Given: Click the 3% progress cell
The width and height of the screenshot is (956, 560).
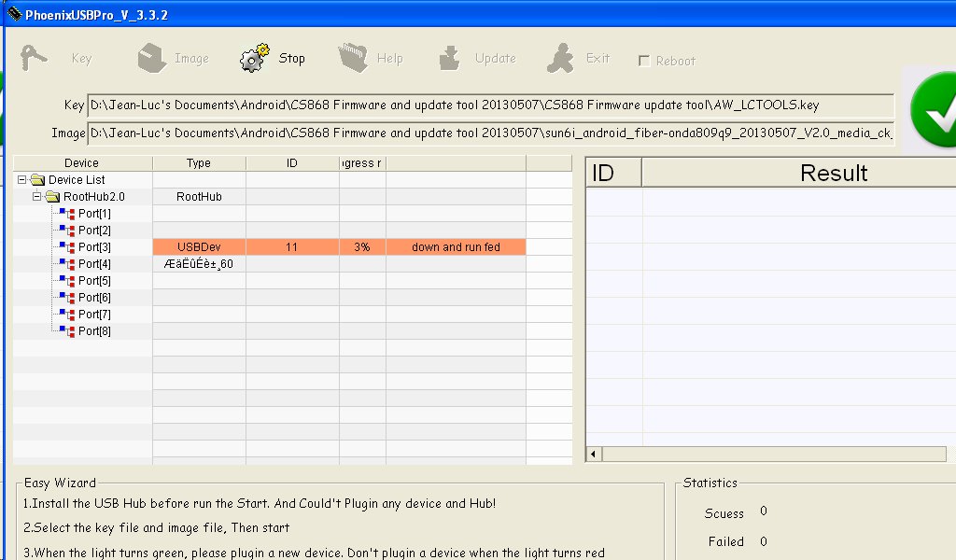Looking at the screenshot, I should point(362,246).
